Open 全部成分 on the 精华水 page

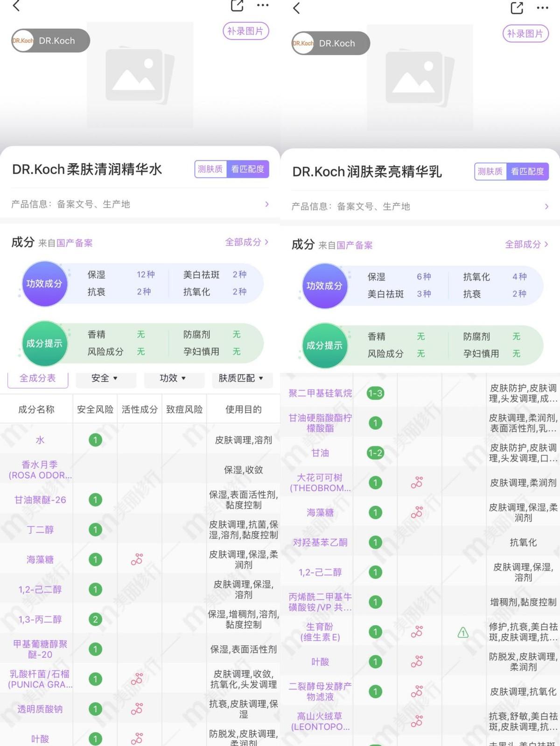247,242
